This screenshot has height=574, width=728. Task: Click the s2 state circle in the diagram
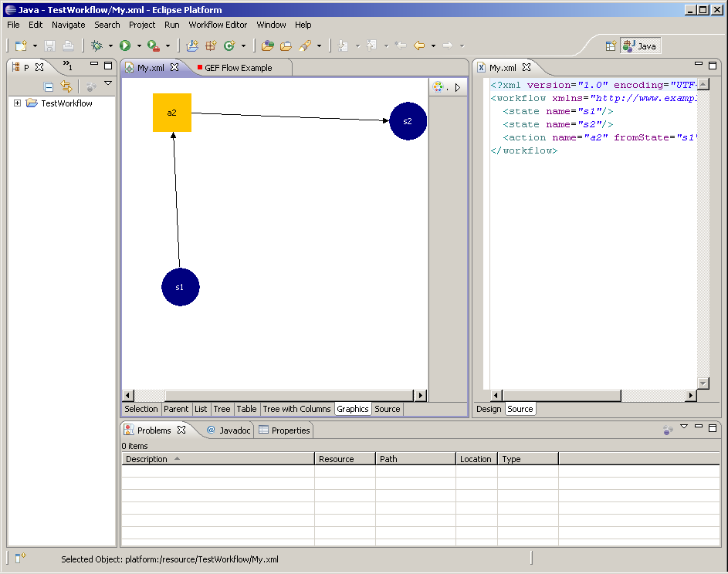click(x=408, y=121)
